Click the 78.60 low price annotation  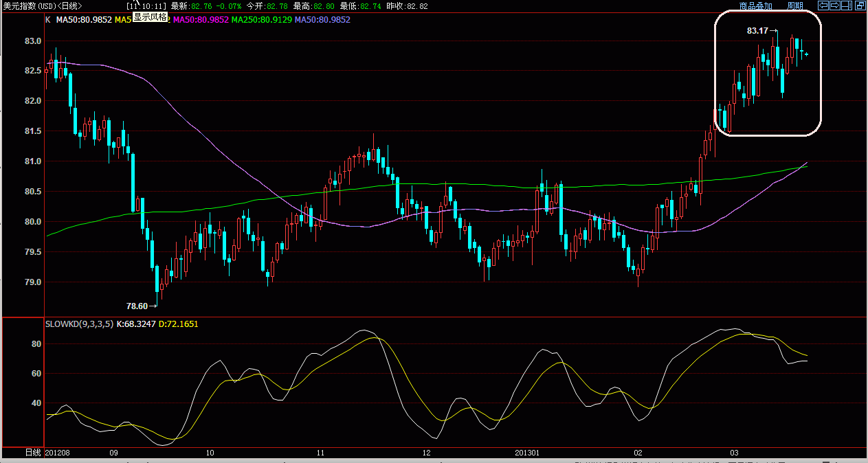137,306
